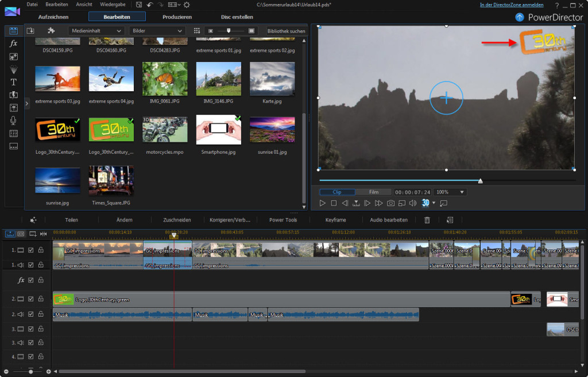Image resolution: width=588 pixels, height=377 pixels.
Task: Select the Karte.jpg thumbnail in the library
Action: pyautogui.click(x=272, y=79)
